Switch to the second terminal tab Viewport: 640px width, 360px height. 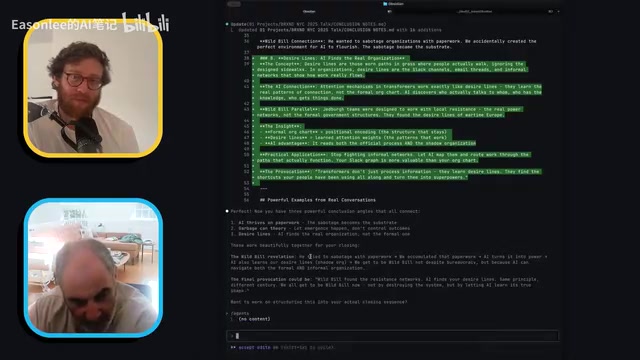475,11
